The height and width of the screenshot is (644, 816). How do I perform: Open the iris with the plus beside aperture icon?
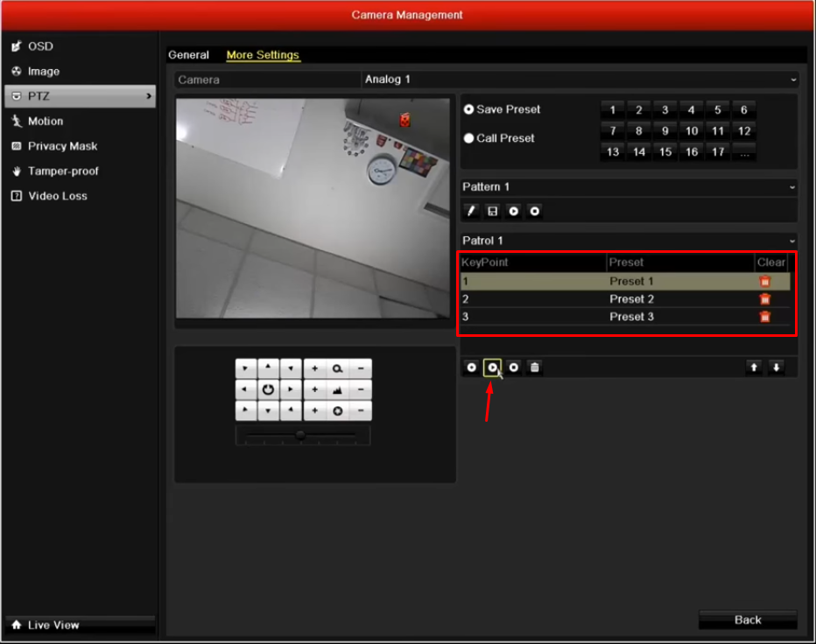click(x=315, y=410)
